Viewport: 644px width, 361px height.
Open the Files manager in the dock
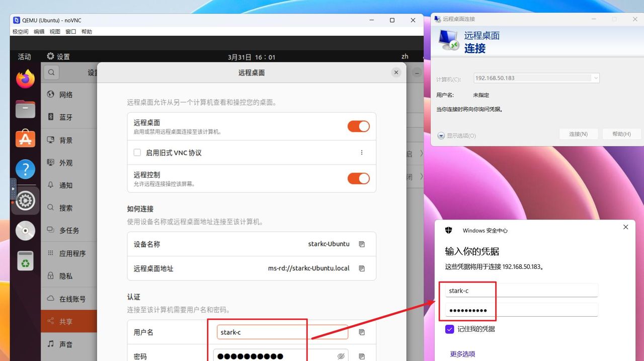[x=25, y=109]
